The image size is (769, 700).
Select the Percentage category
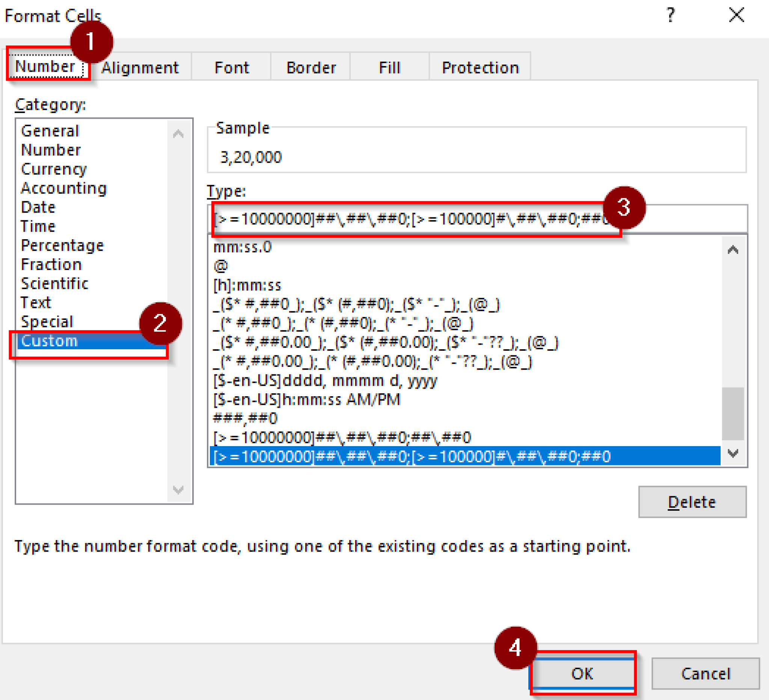(63, 245)
